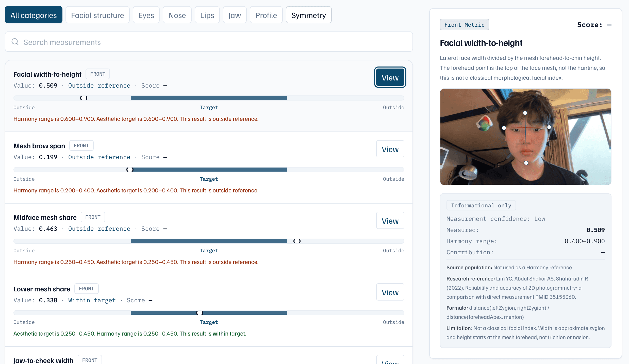Focus the Search measurements field
Screen dimensions: 629x364
pyautogui.click(x=209, y=42)
